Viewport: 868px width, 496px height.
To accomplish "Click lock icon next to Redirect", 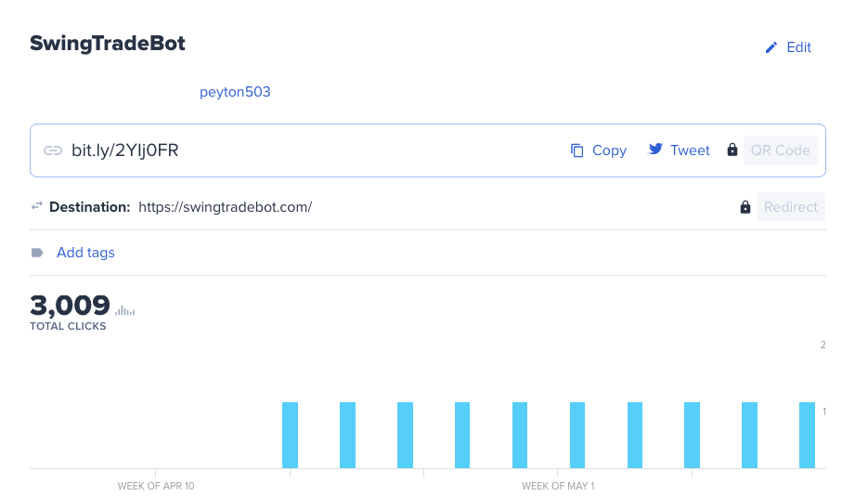I will pyautogui.click(x=745, y=207).
